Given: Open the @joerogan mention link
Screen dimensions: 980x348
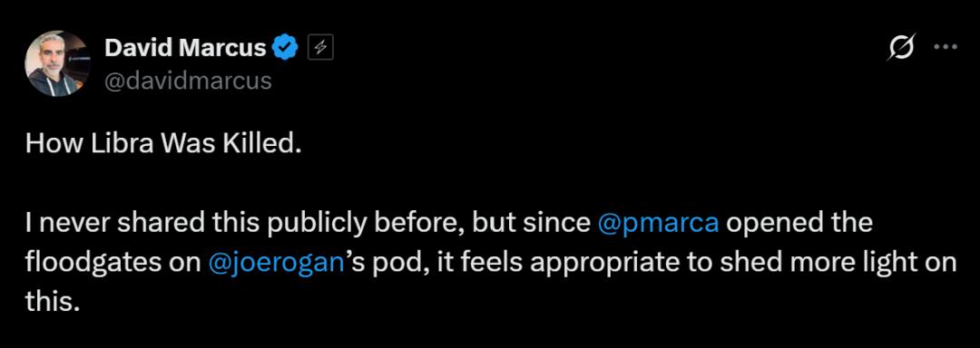Looking at the screenshot, I should [276, 264].
